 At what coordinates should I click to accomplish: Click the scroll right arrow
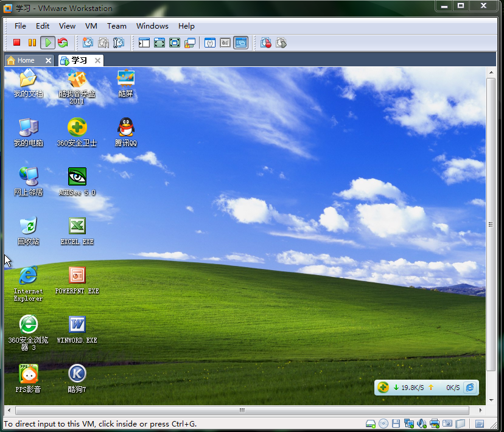[480, 410]
